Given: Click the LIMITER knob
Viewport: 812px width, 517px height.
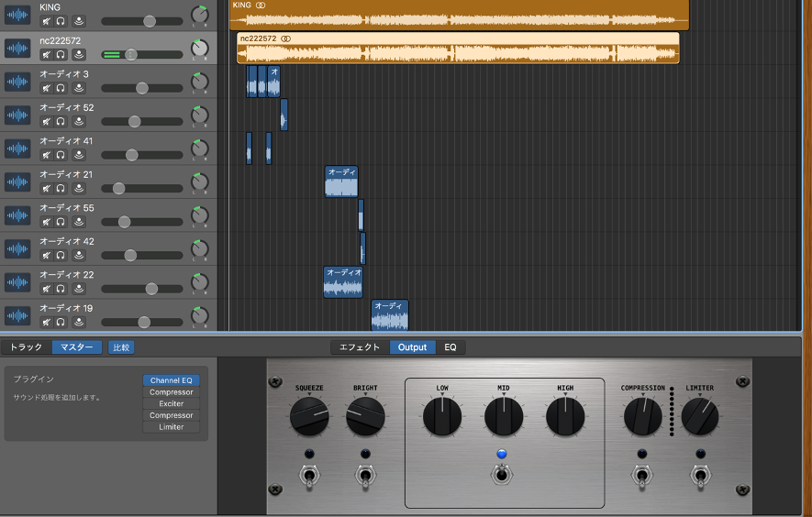Looking at the screenshot, I should (700, 416).
